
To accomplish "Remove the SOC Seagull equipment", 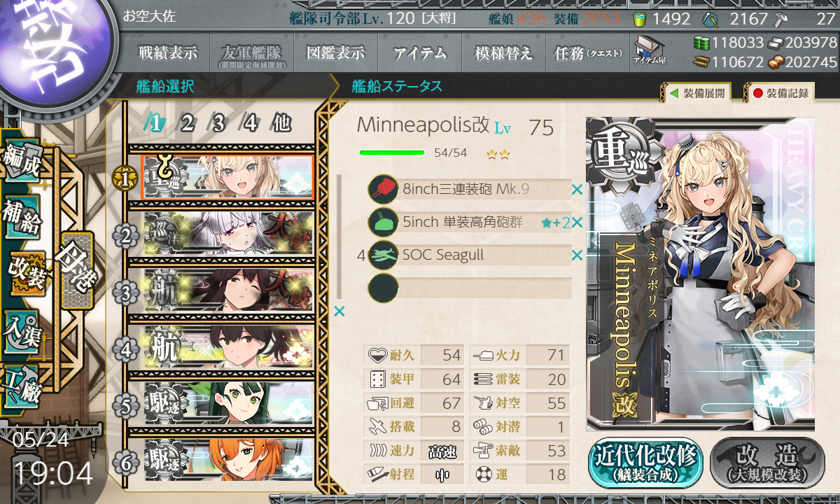I will click(x=577, y=255).
